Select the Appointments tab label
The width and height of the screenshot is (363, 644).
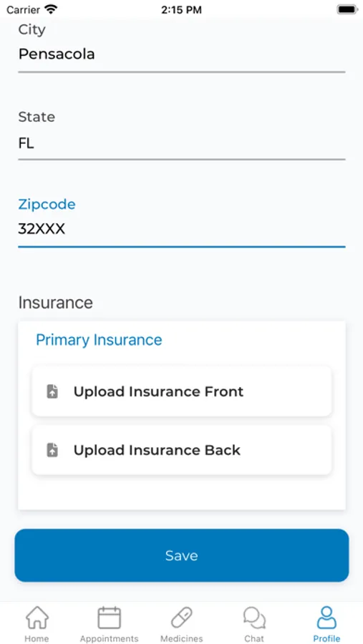coord(109,639)
